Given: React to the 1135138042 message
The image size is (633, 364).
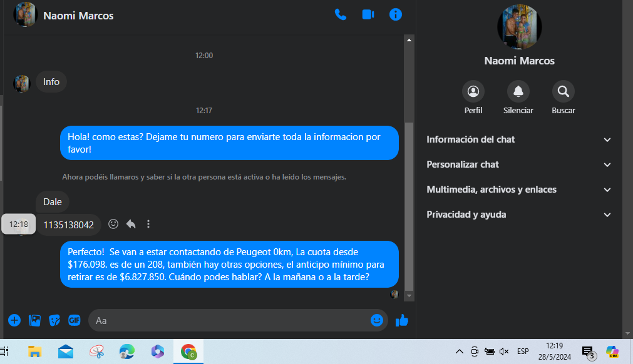Looking at the screenshot, I should pyautogui.click(x=113, y=224).
